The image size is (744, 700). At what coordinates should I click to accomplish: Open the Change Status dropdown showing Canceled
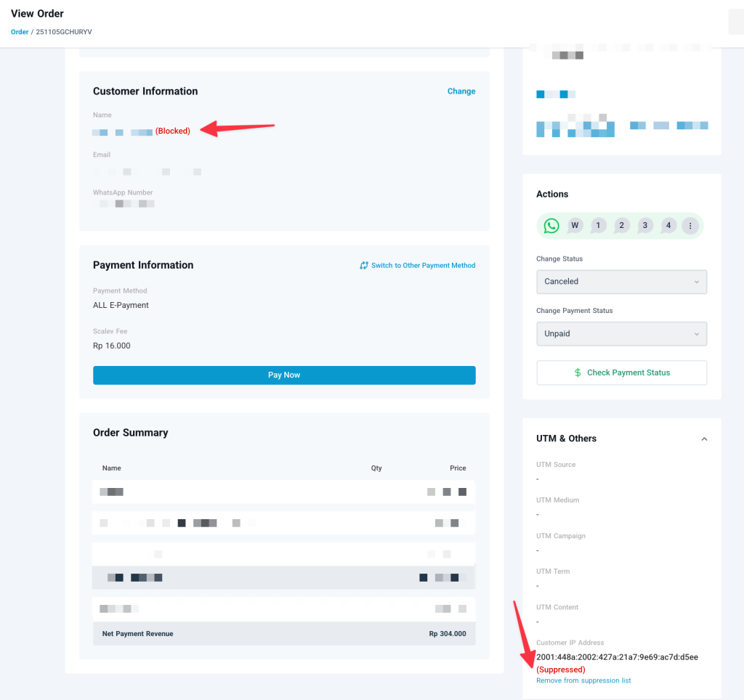[622, 282]
